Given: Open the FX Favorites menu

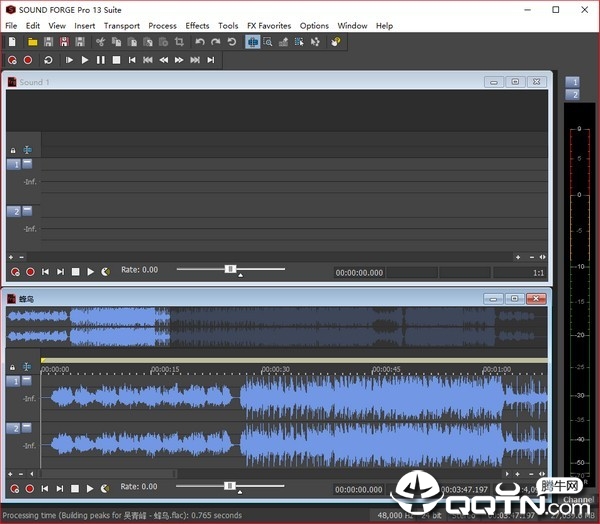Looking at the screenshot, I should [x=269, y=26].
